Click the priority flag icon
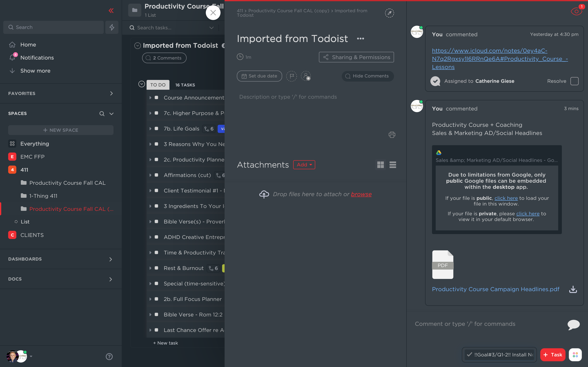The width and height of the screenshot is (588, 367). pyautogui.click(x=291, y=76)
